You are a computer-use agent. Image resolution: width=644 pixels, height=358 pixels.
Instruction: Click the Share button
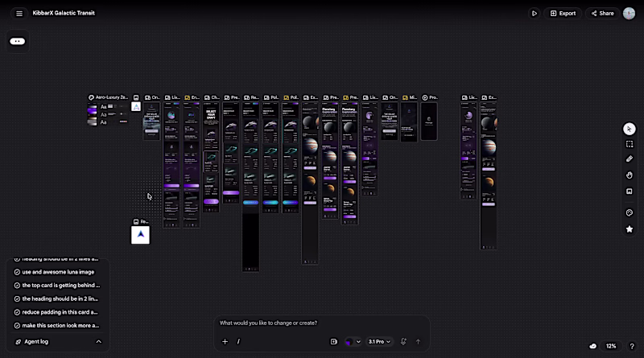click(x=602, y=13)
